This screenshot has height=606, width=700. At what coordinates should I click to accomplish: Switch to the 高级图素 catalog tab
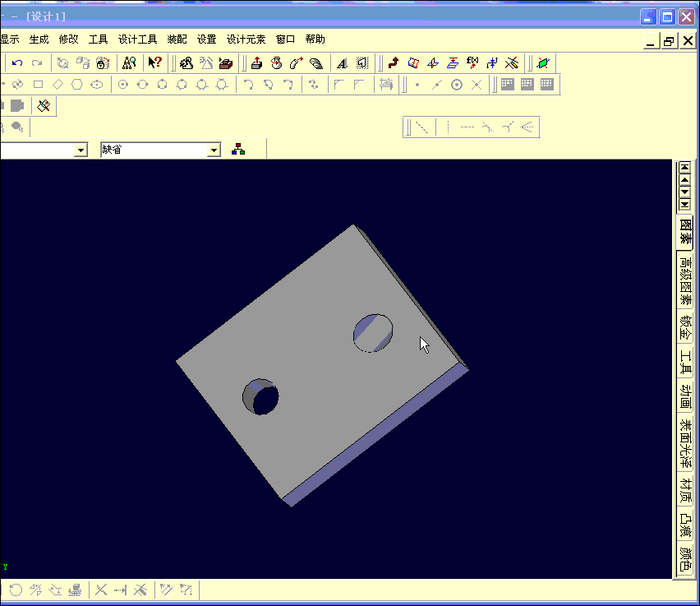[685, 281]
